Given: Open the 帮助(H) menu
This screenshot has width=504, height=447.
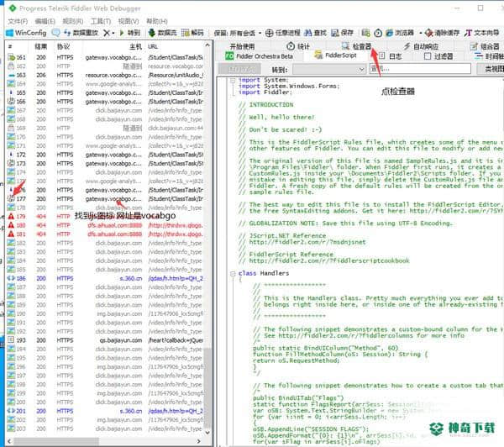Looking at the screenshot, I should pos(157,21).
